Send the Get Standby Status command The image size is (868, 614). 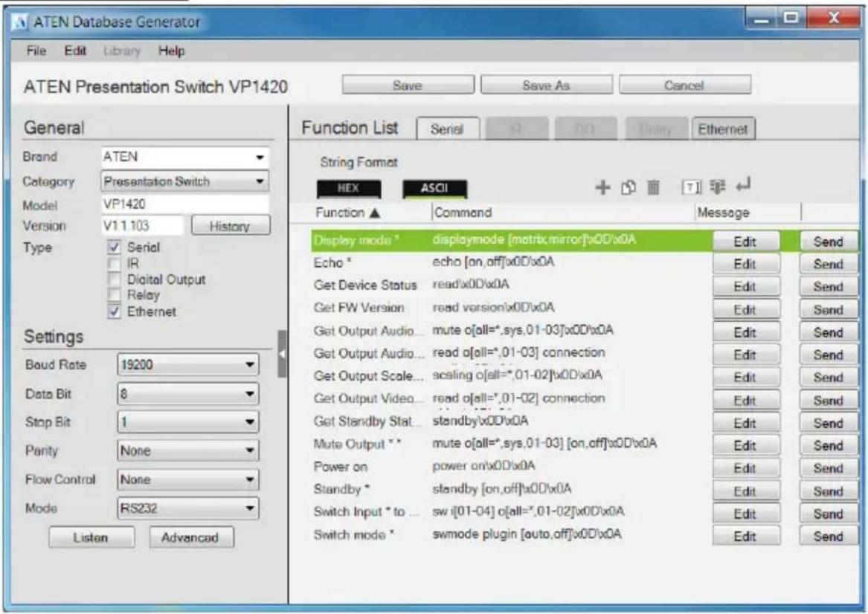829,423
